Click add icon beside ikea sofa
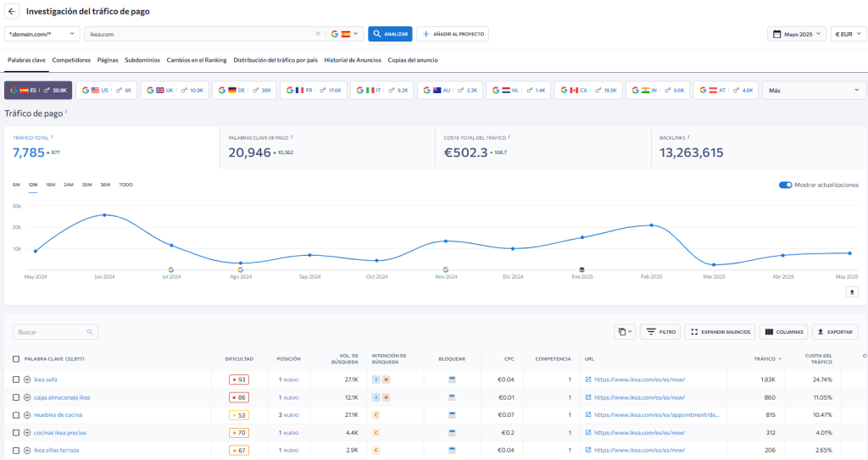Image resolution: width=868 pixels, height=460 pixels. (x=27, y=380)
